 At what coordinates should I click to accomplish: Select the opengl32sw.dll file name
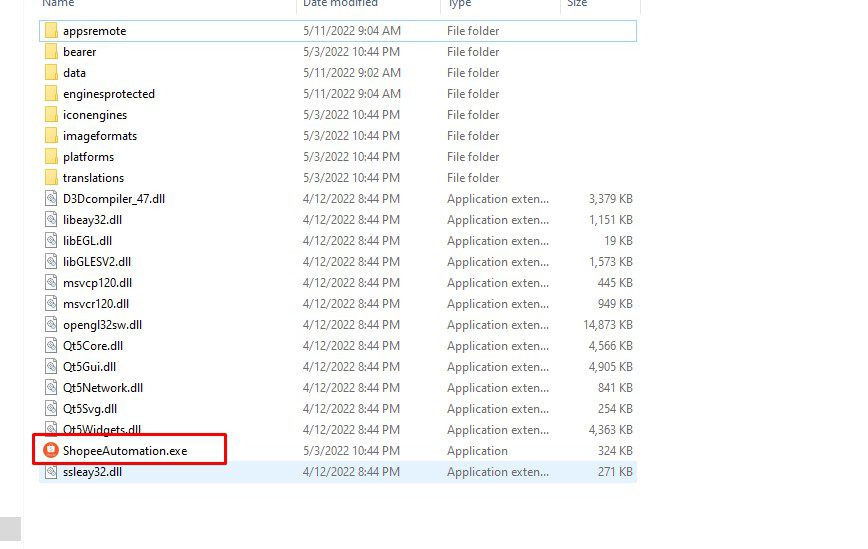click(102, 325)
